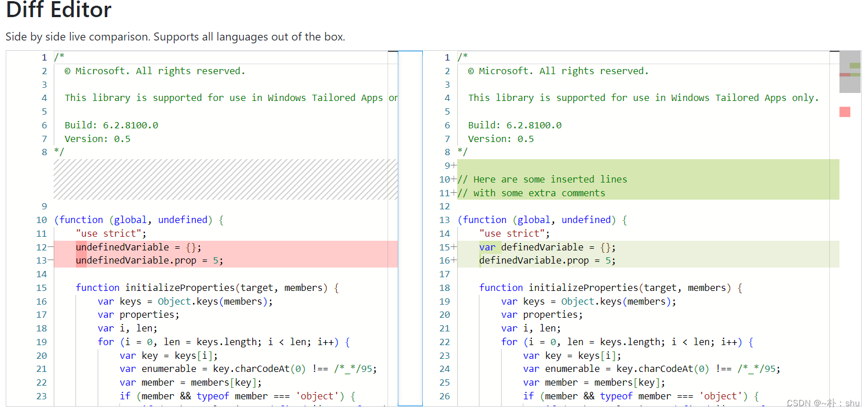Click the comment "// with some extra comments"
Image resolution: width=868 pixels, height=413 pixels.
click(x=531, y=193)
